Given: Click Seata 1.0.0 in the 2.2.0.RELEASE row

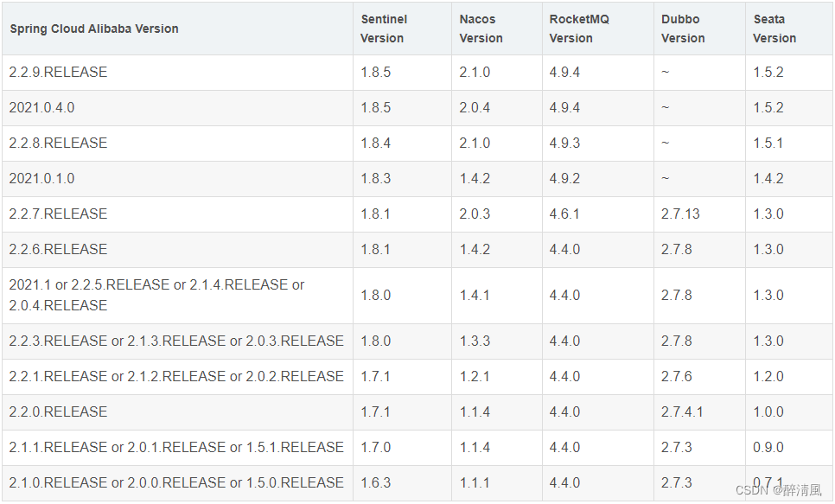Looking at the screenshot, I should pos(768,411).
